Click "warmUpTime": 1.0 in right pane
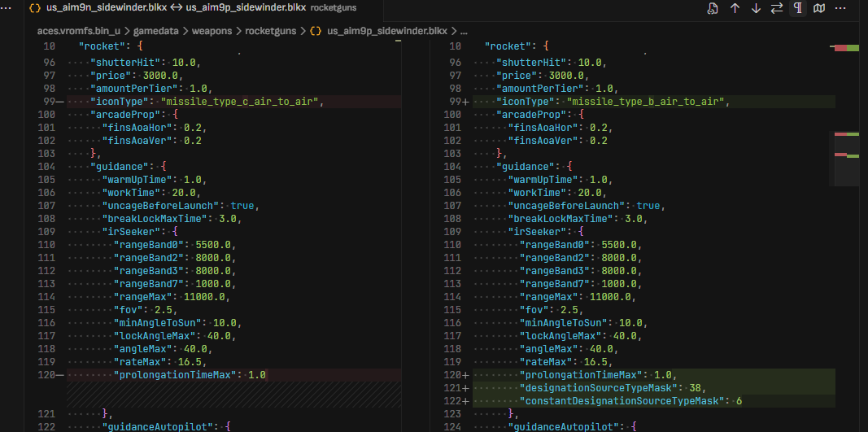Image resolution: width=868 pixels, height=432 pixels. (560, 180)
